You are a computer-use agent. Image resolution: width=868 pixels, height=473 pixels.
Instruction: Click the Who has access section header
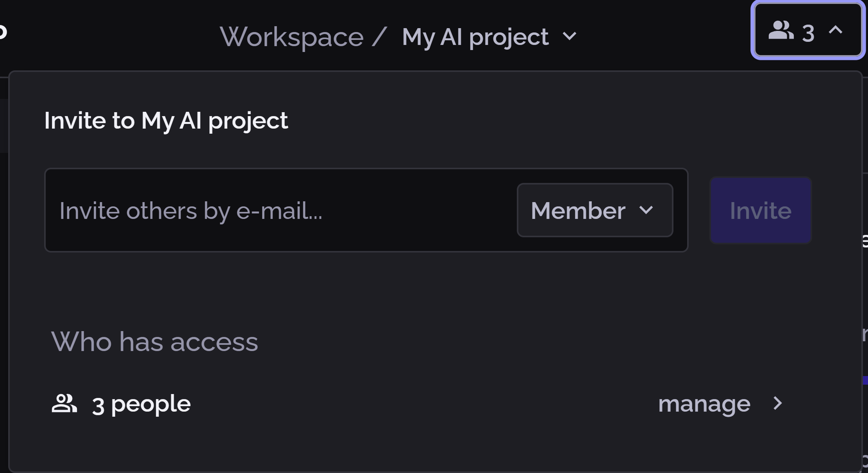click(155, 341)
